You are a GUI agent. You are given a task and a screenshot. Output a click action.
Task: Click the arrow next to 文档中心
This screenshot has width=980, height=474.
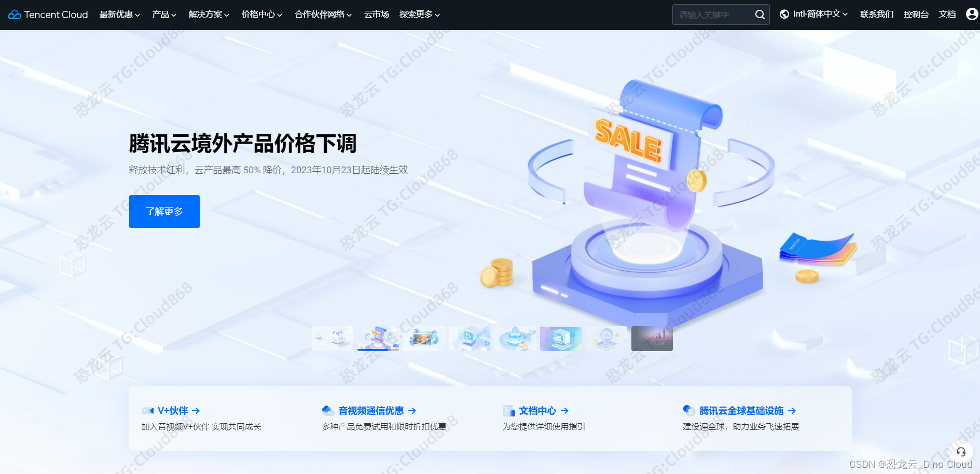coord(564,411)
